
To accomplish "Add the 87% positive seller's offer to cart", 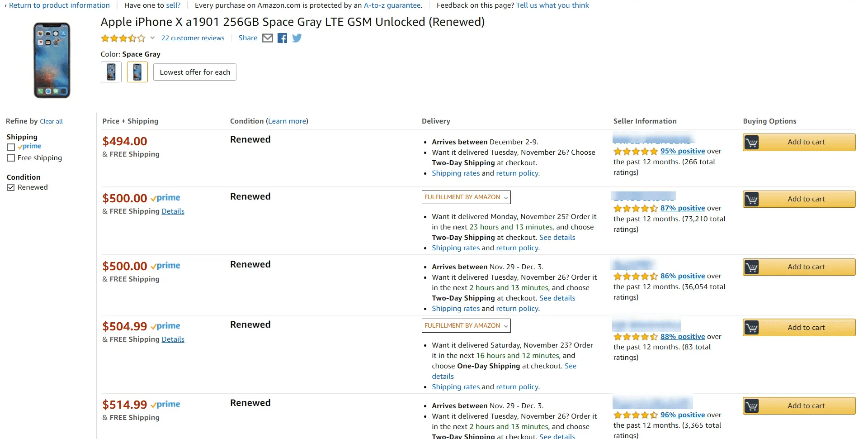I will tap(799, 199).
